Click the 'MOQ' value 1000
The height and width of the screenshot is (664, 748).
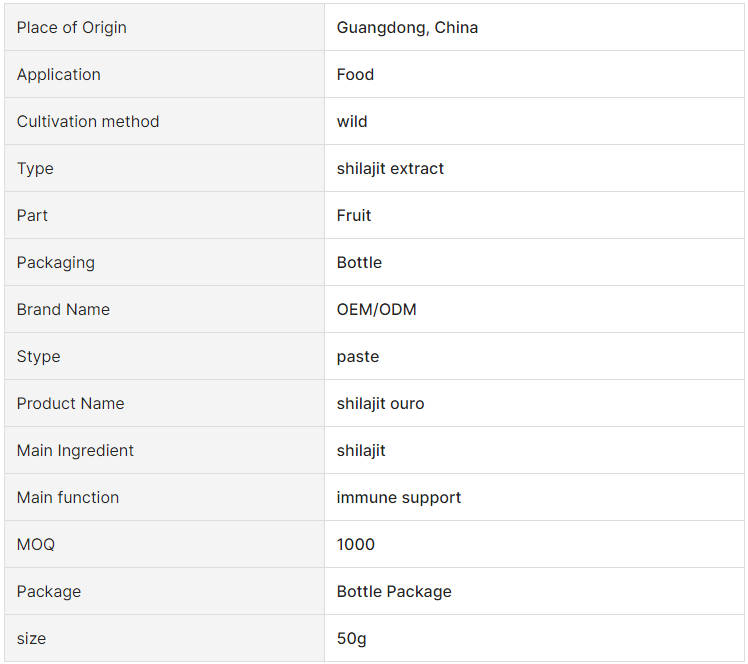(356, 544)
